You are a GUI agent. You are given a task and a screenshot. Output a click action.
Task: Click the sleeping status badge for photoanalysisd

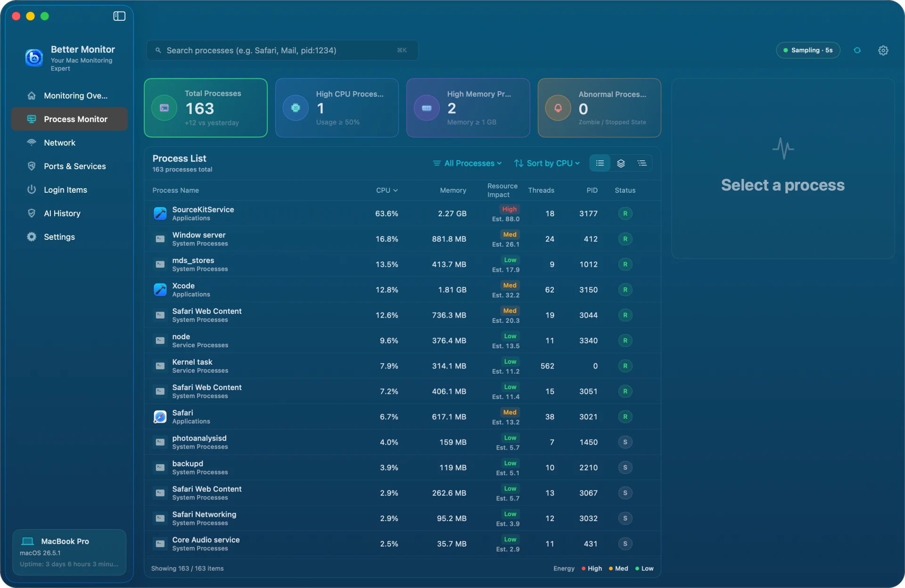pos(625,442)
